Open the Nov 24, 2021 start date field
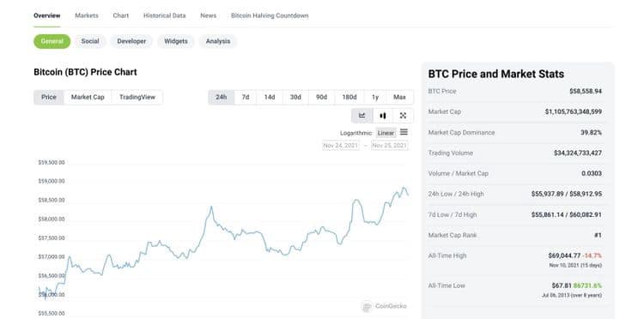The image size is (644, 319). click(341, 146)
